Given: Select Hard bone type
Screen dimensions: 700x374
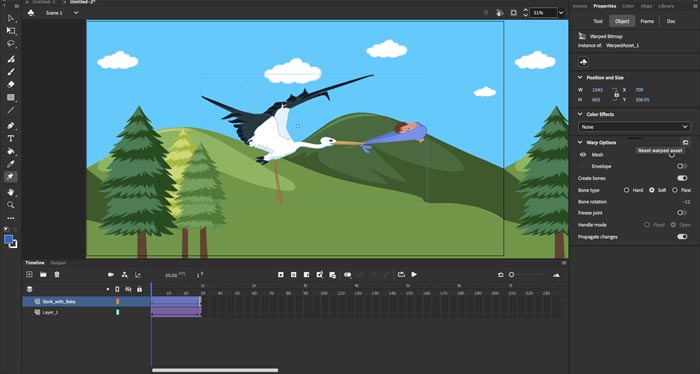Looking at the screenshot, I should click(x=626, y=190).
